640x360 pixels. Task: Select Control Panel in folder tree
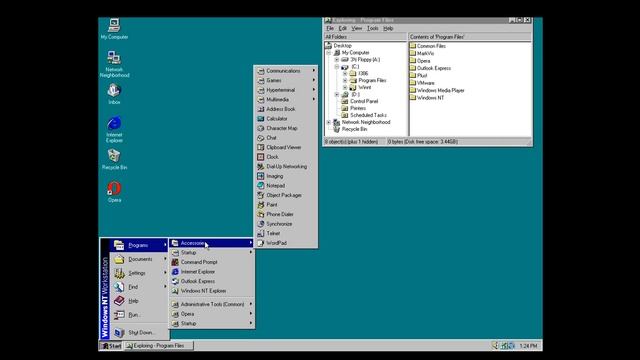360,101
